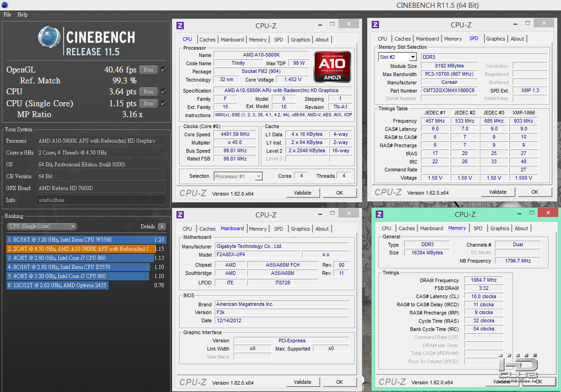
Task: Click OK in the CPU tab window
Action: pyautogui.click(x=339, y=193)
